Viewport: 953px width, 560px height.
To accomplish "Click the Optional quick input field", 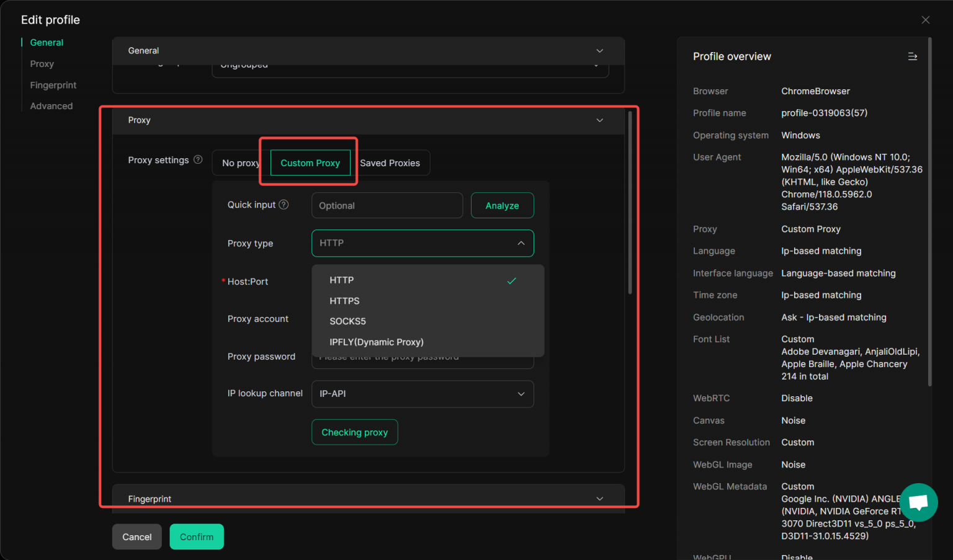I will pyautogui.click(x=387, y=205).
